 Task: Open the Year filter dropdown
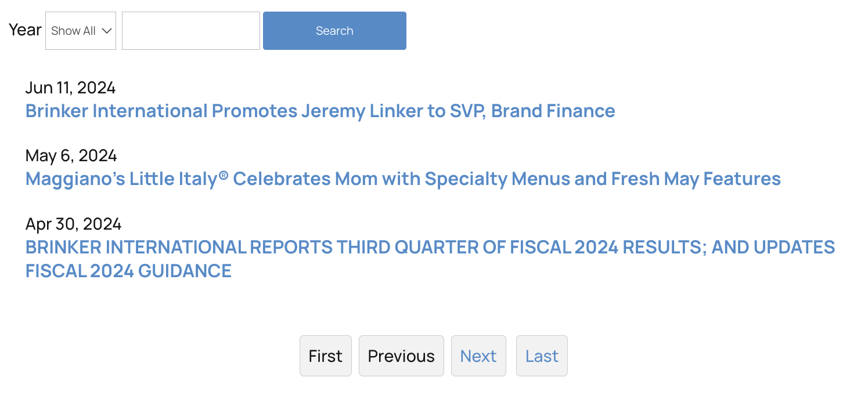80,31
